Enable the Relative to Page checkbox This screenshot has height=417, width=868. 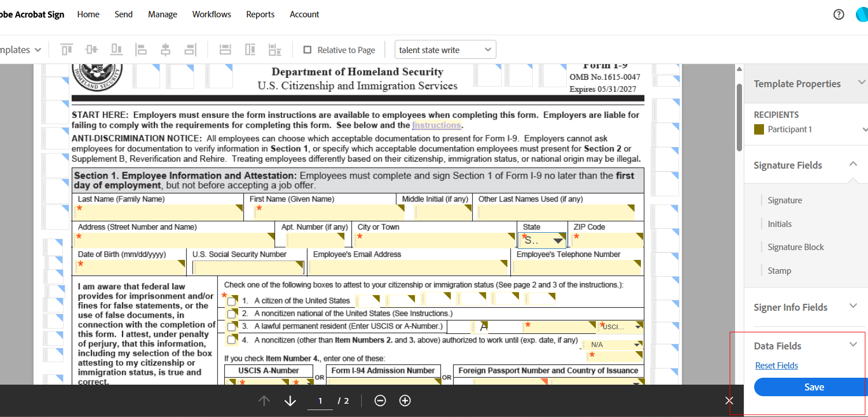pyautogui.click(x=307, y=50)
